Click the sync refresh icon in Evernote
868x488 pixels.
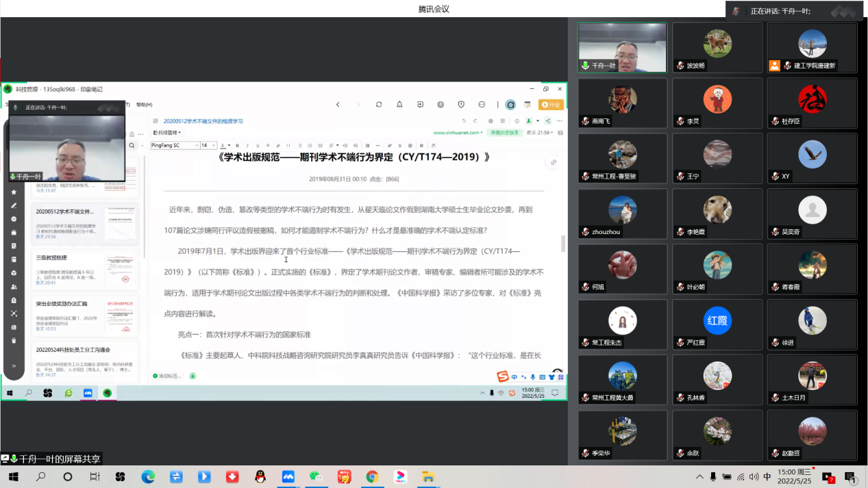pos(379,105)
